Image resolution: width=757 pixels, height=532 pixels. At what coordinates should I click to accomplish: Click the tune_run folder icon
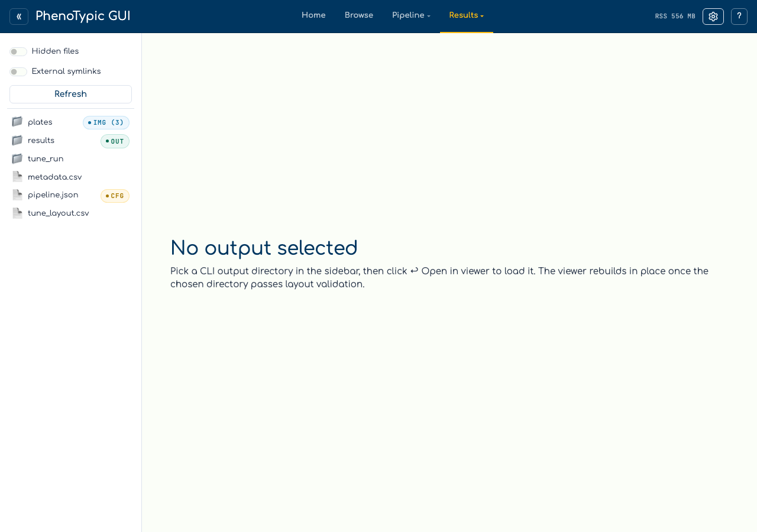[x=17, y=158]
